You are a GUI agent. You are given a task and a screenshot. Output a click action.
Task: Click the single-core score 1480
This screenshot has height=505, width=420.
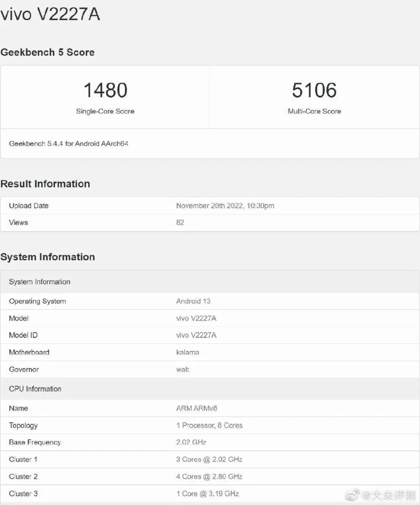tap(105, 90)
